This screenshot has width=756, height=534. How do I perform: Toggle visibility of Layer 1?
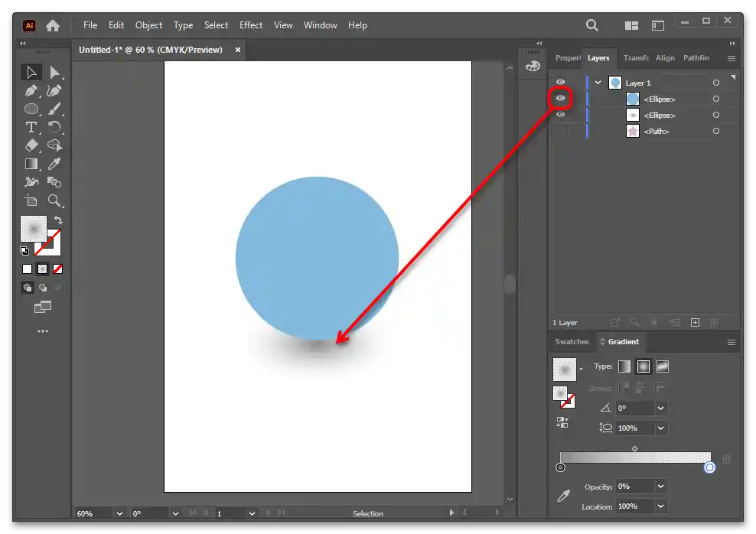pos(561,83)
